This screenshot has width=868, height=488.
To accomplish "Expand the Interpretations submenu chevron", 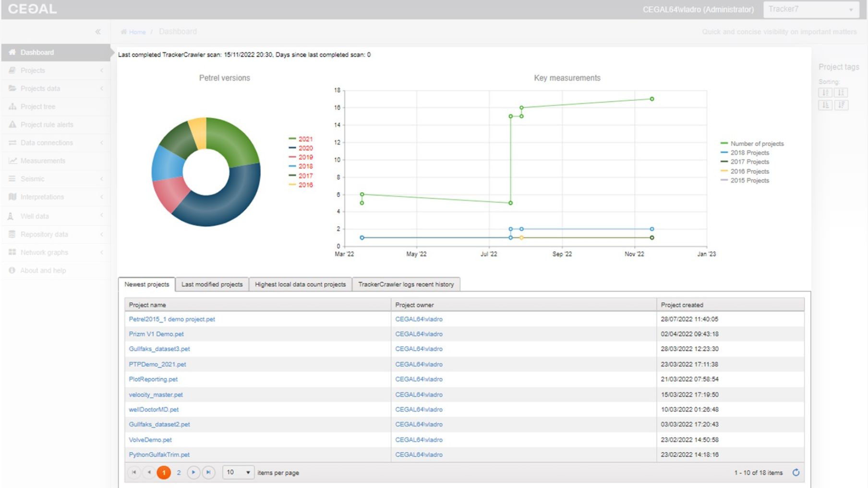I will 102,197.
